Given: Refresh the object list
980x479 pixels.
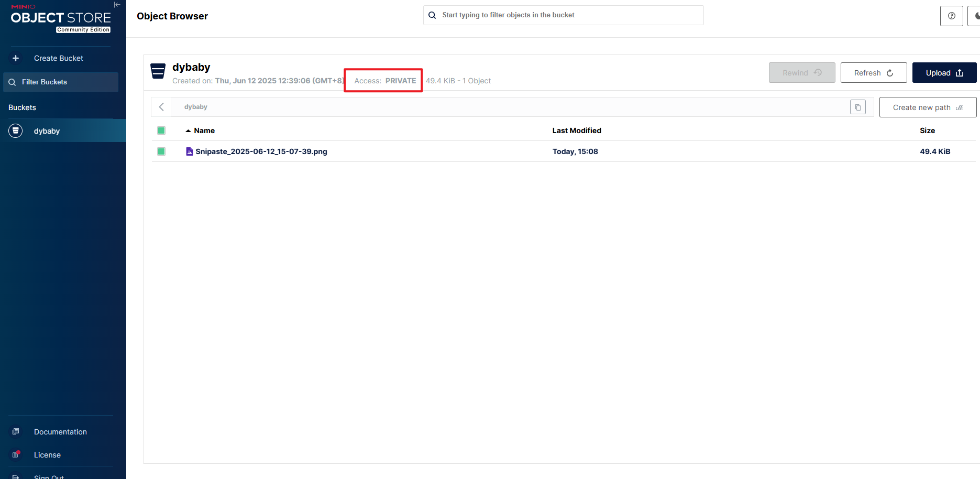Looking at the screenshot, I should pyautogui.click(x=874, y=73).
